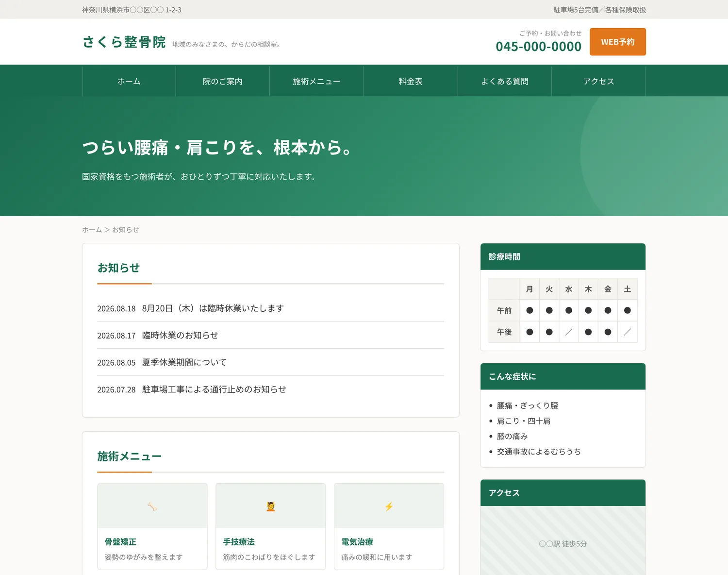Click address text 神奈川県横浜市○○区○○ 1-2-3

click(x=132, y=10)
